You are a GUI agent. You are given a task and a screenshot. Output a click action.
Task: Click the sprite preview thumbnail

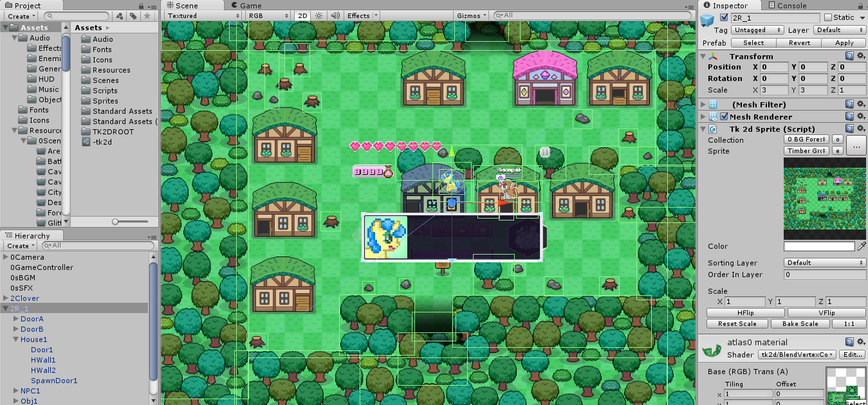tap(825, 199)
